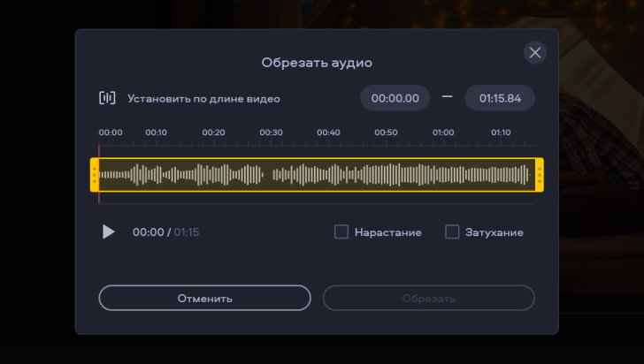Click the 00:10 mark on the ruler
This screenshot has width=644, height=364.
tap(157, 133)
